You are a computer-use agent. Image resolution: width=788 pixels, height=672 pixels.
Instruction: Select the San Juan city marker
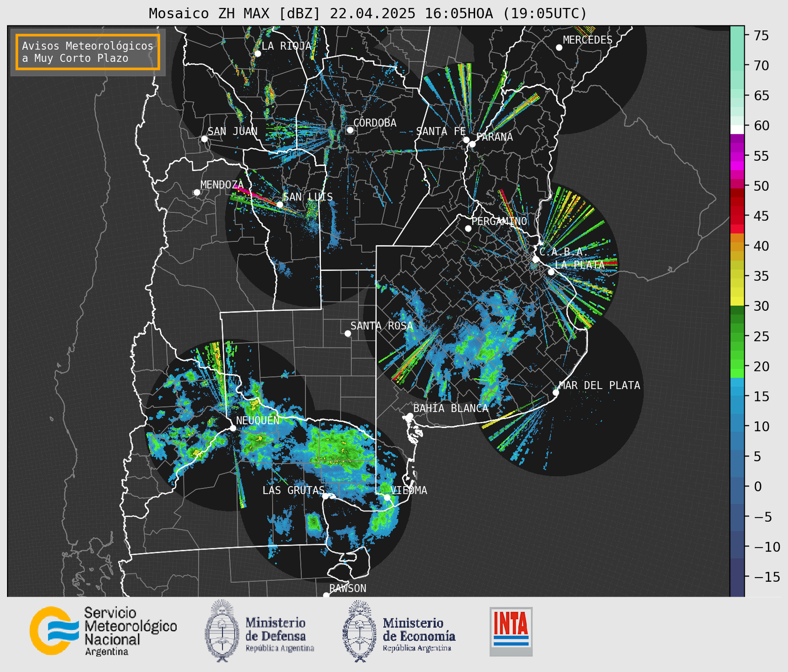pyautogui.click(x=204, y=139)
